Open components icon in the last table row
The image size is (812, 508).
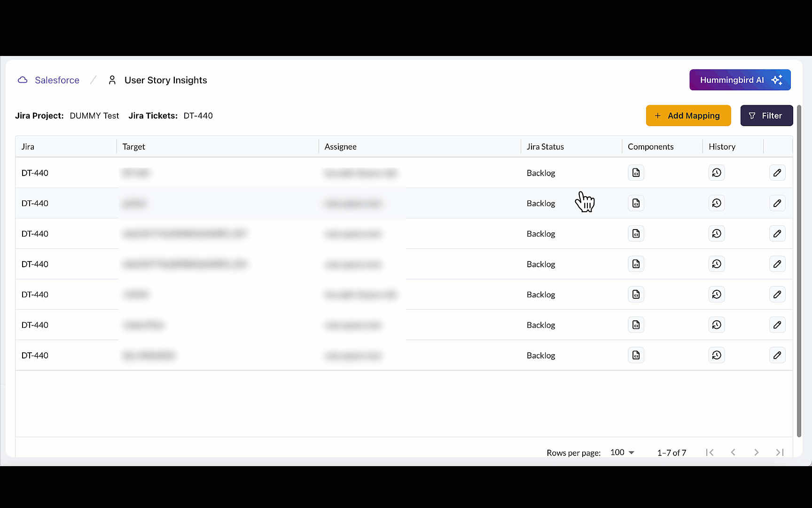(x=636, y=355)
